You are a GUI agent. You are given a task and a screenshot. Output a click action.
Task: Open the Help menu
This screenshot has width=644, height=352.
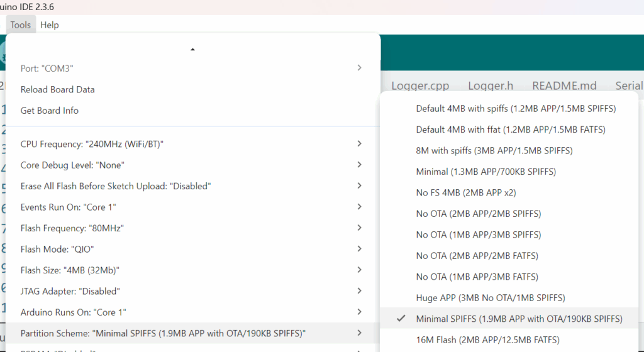[x=49, y=25]
